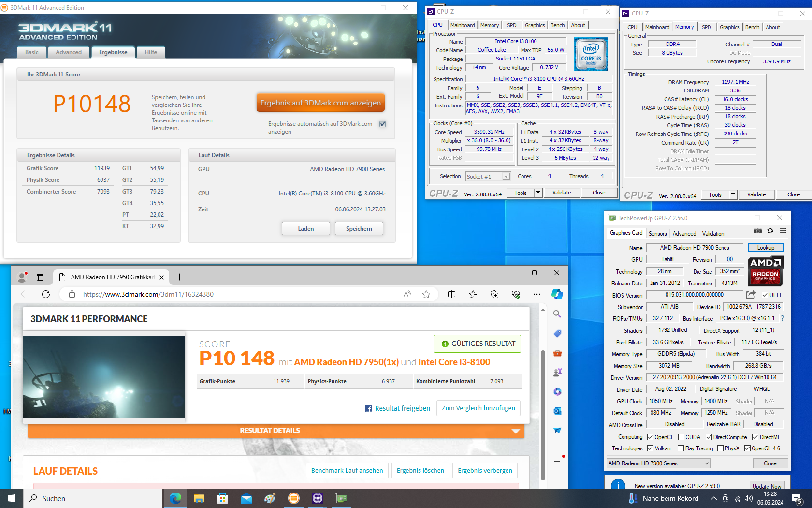
Task: Click the Edge reload page icon
Action: (x=46, y=294)
